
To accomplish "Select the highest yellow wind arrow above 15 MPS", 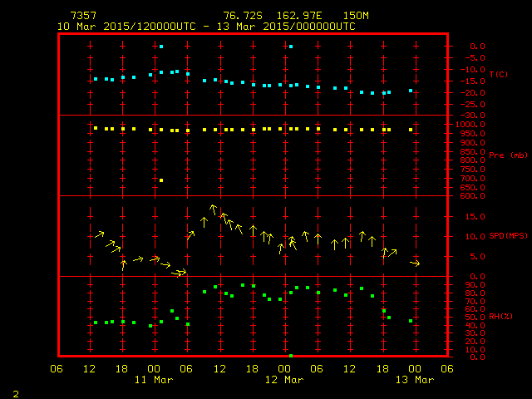I will (214, 209).
